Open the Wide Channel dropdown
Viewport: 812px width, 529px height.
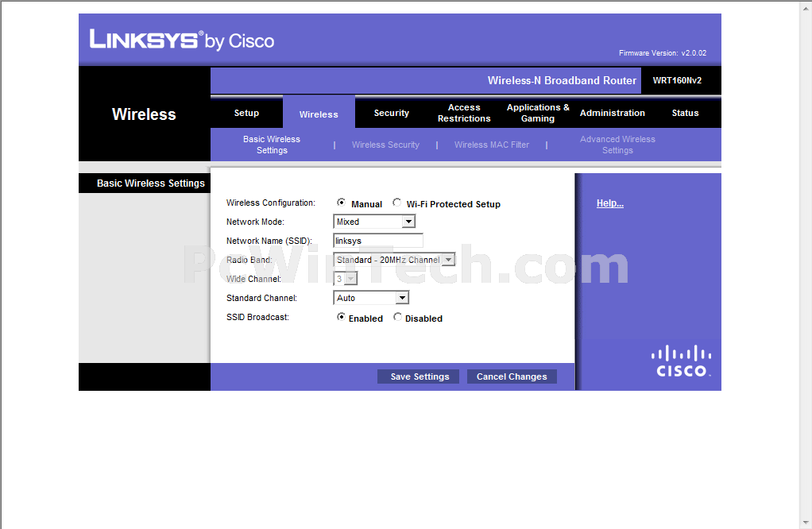(346, 279)
